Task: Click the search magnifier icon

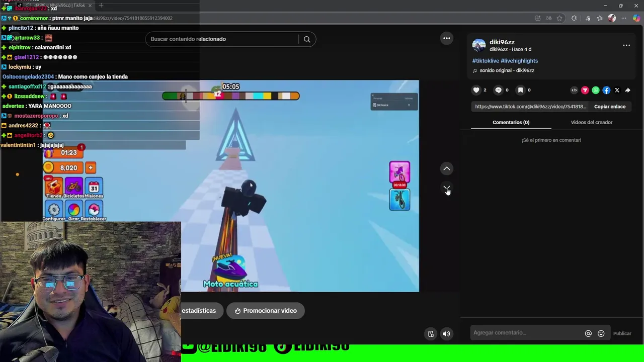Action: tap(307, 39)
